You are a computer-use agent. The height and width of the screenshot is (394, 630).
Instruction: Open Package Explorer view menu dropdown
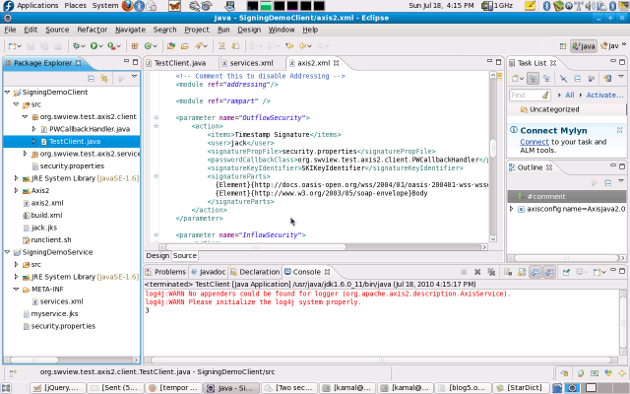coord(134,76)
